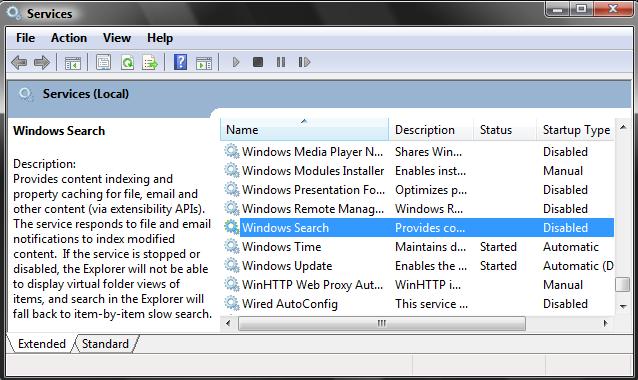Click the gear icon beside Wired AutoConfig
The width and height of the screenshot is (638, 380).
pyautogui.click(x=232, y=304)
